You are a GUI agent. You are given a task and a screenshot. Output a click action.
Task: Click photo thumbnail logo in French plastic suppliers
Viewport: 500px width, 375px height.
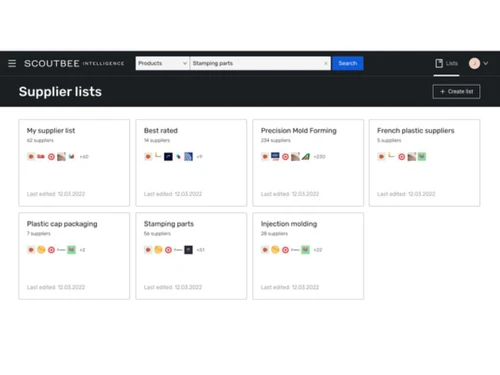[412, 156]
